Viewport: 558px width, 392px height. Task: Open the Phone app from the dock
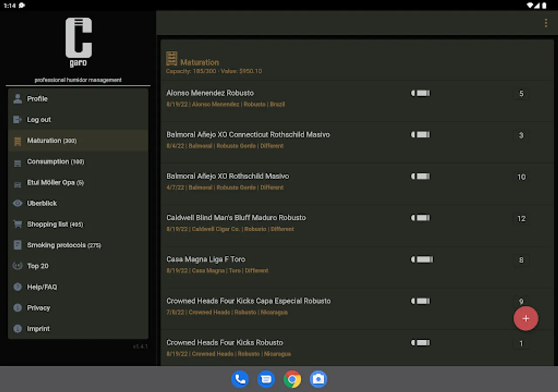point(240,379)
